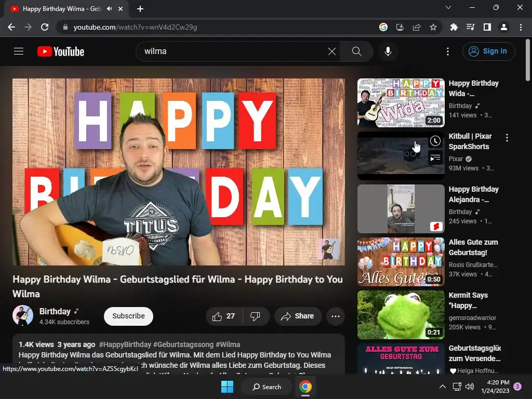Open YouTube settings three-dot menu

point(447,51)
